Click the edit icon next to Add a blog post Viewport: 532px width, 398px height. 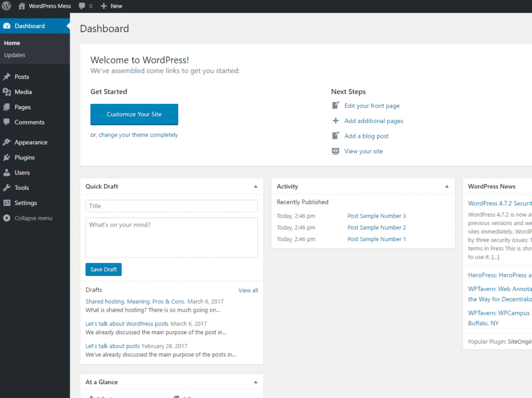click(x=336, y=136)
